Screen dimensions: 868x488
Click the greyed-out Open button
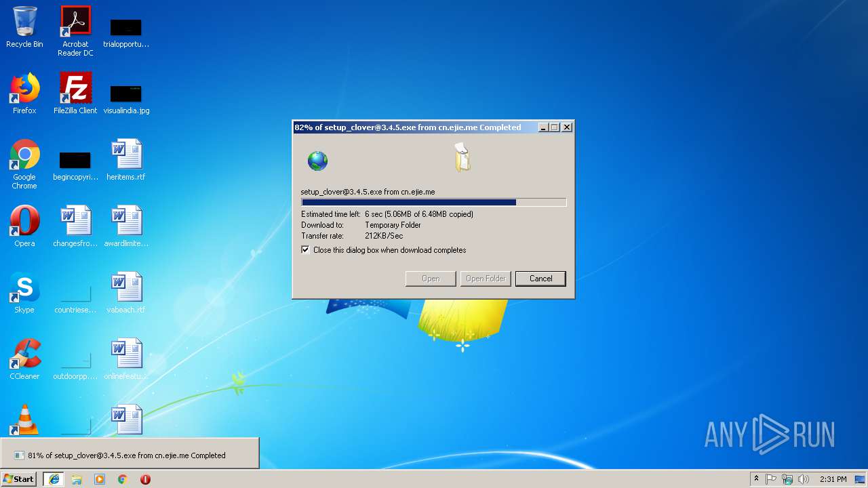point(431,279)
